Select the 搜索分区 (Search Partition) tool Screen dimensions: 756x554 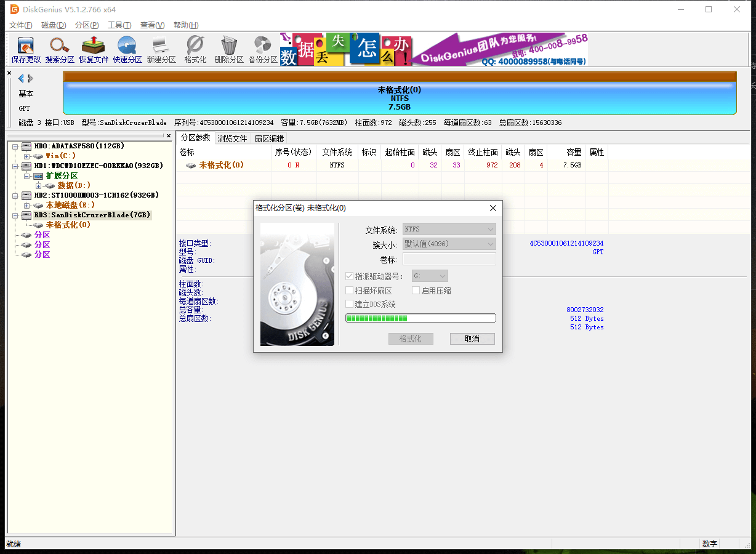pyautogui.click(x=59, y=49)
